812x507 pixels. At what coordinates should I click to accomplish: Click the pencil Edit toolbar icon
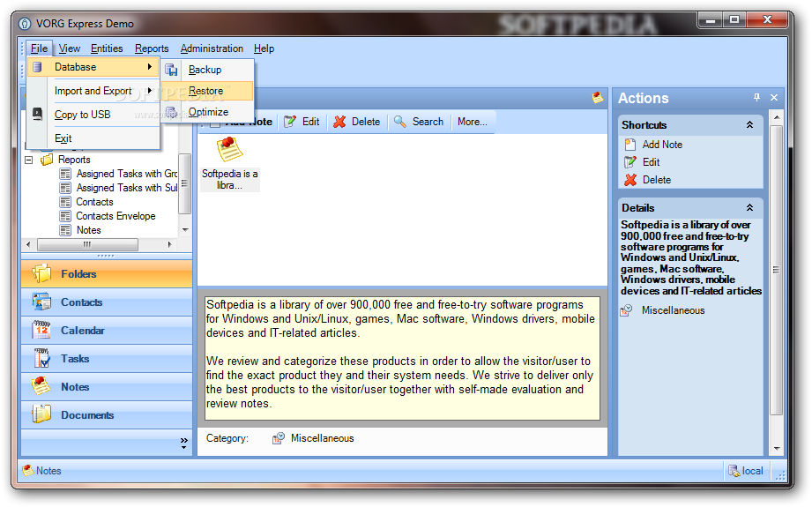290,122
